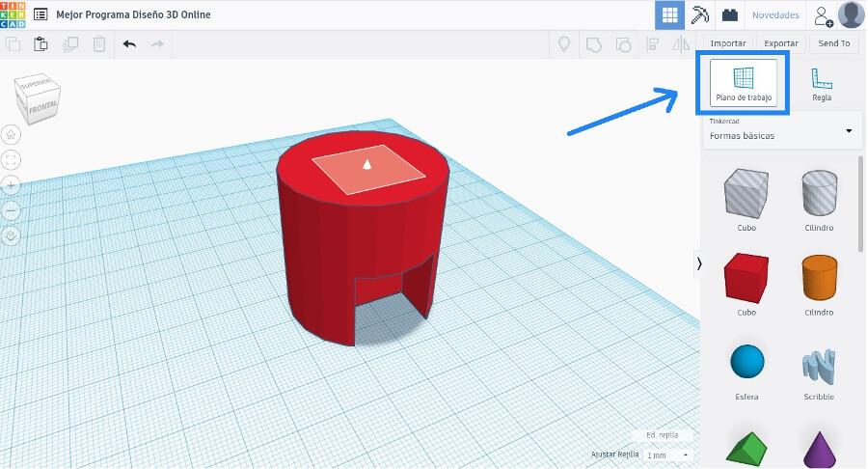Open the Bricks view
The width and height of the screenshot is (868, 469).
(x=730, y=15)
